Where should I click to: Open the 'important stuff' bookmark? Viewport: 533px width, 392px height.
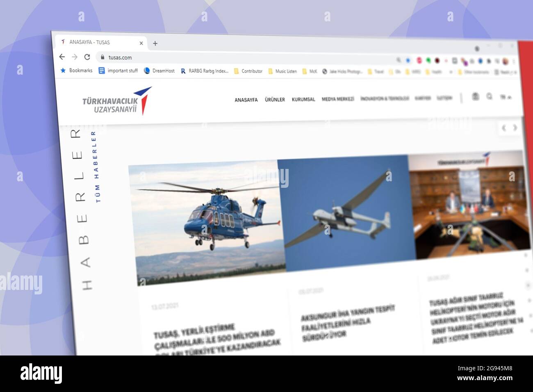click(118, 71)
